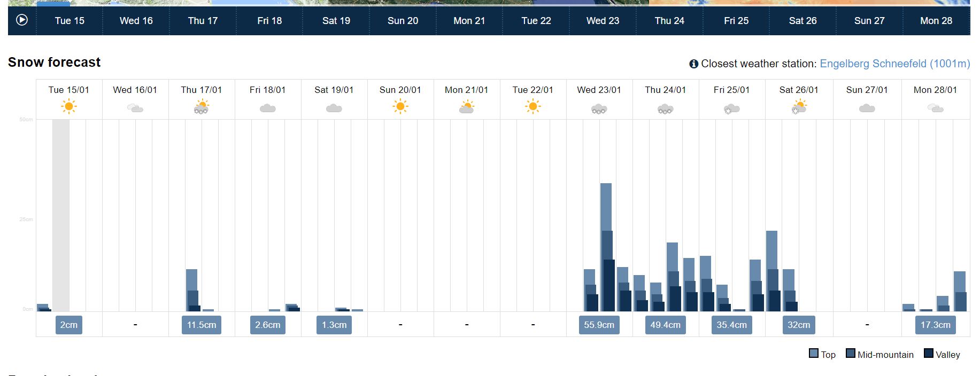
Task: Select Mon 28 in the timeline bar
Action: point(936,21)
